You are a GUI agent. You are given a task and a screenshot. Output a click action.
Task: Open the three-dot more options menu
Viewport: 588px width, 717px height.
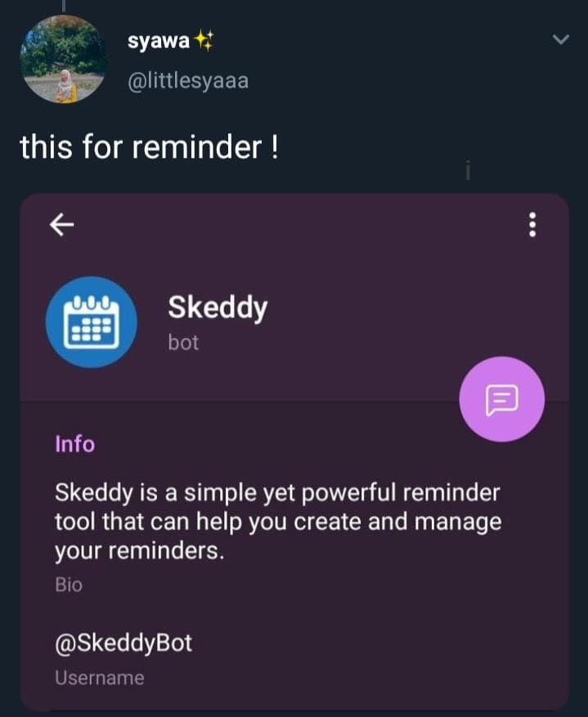tap(532, 224)
